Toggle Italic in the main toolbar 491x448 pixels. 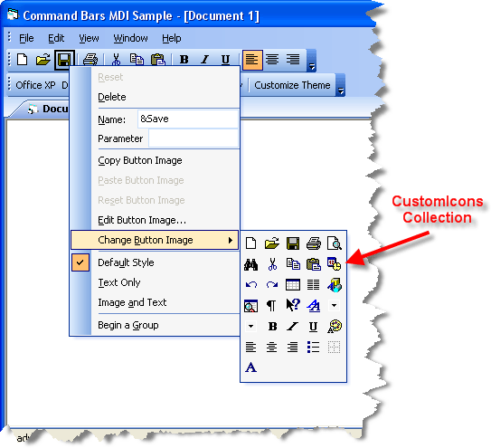(x=204, y=59)
